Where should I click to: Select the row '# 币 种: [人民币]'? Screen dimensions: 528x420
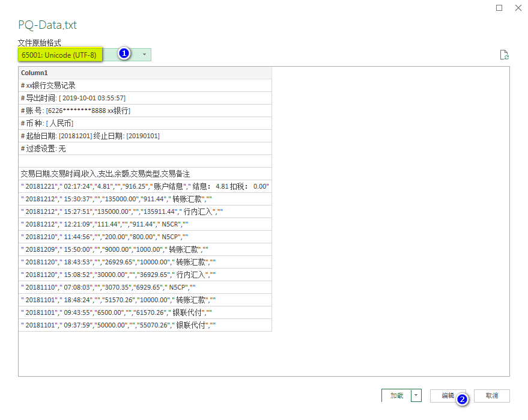pos(145,123)
